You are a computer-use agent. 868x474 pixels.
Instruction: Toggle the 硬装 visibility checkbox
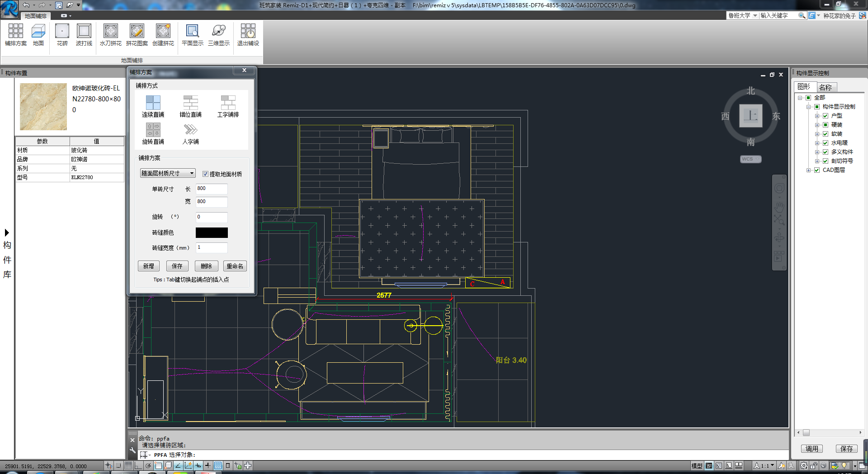point(826,125)
